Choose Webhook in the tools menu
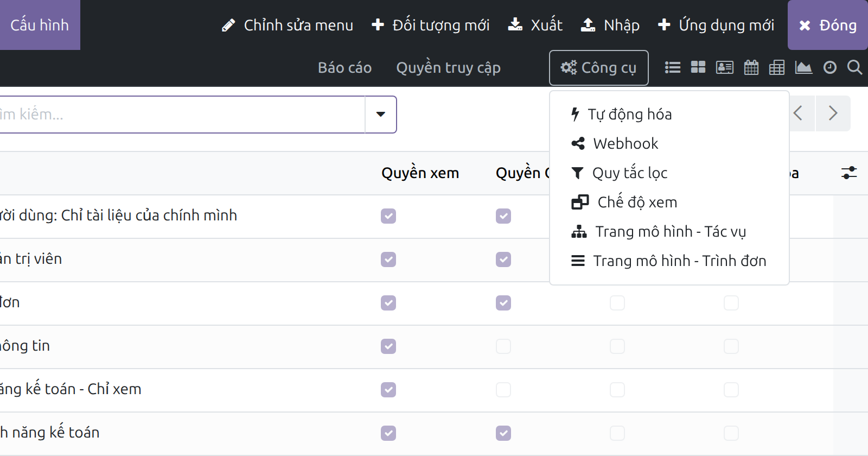This screenshot has width=868, height=456. click(x=669, y=143)
